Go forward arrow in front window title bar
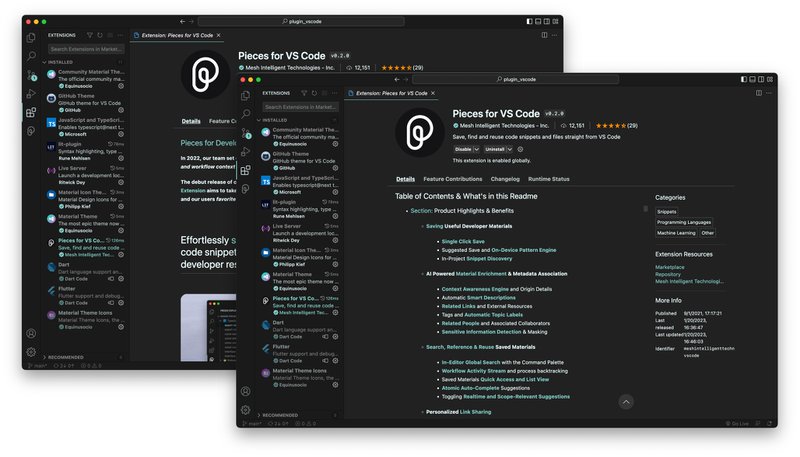The width and height of the screenshot is (800, 457). [x=406, y=80]
